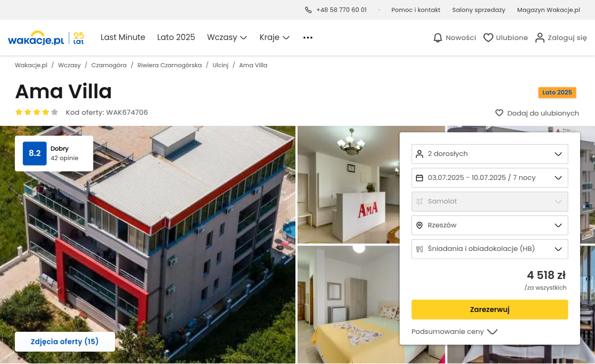This screenshot has height=364, width=595.
Task: Open the three-dots more menu
Action: point(308,38)
